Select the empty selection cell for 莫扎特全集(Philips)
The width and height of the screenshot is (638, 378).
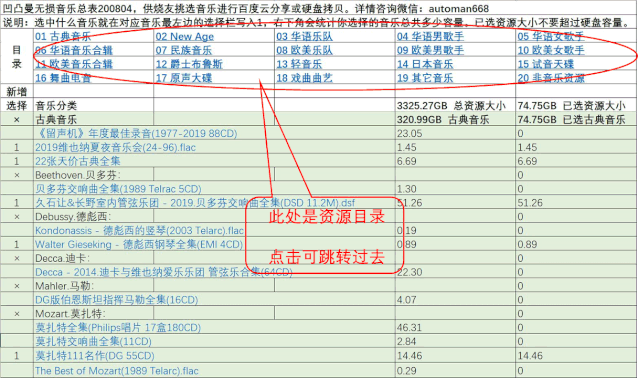click(x=17, y=328)
